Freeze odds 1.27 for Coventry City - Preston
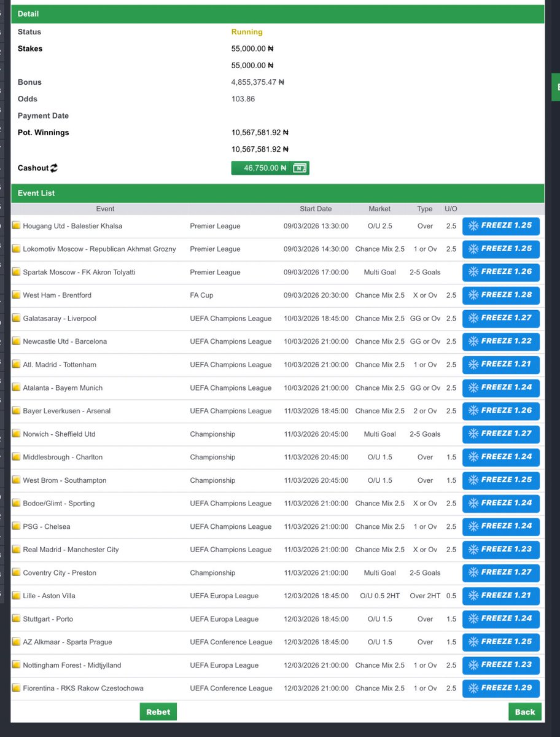 pos(501,572)
